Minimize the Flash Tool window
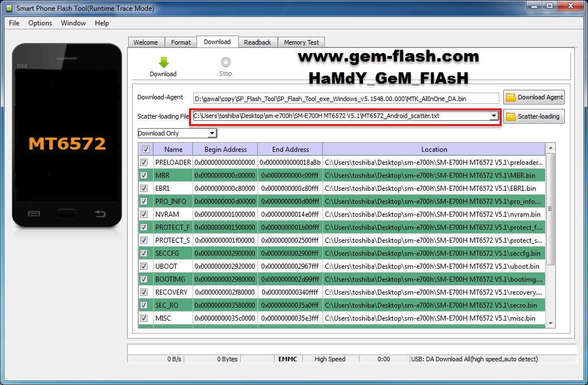The height and width of the screenshot is (385, 588). click(534, 6)
